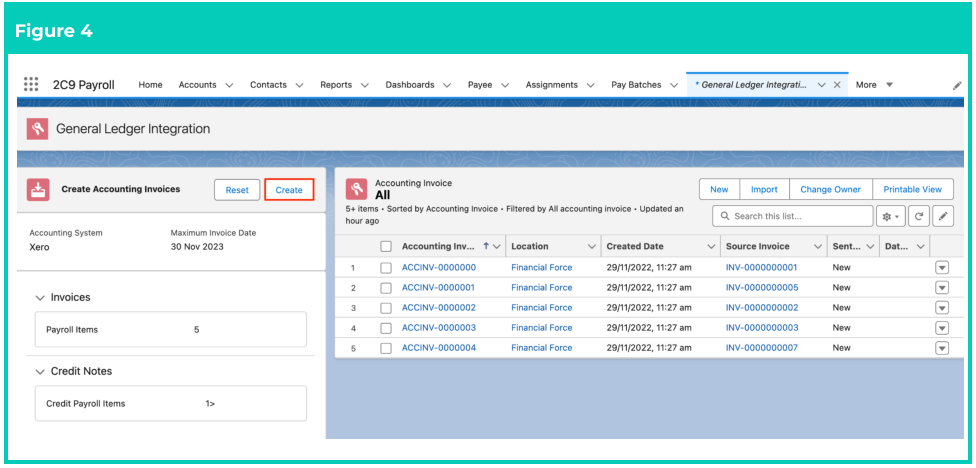Open Location column menu chevron
Screen dimensions: 976x468
[x=591, y=247]
